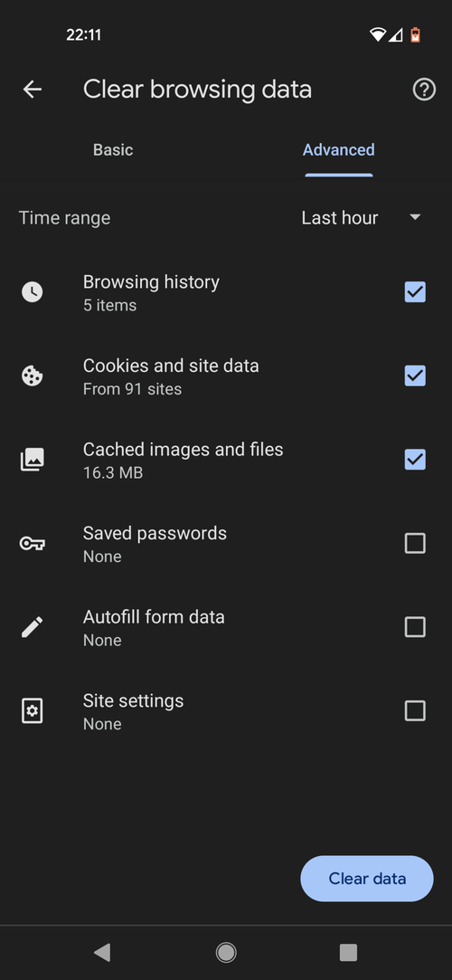Tap the cached images picture icon
This screenshot has width=452, height=980.
click(32, 460)
